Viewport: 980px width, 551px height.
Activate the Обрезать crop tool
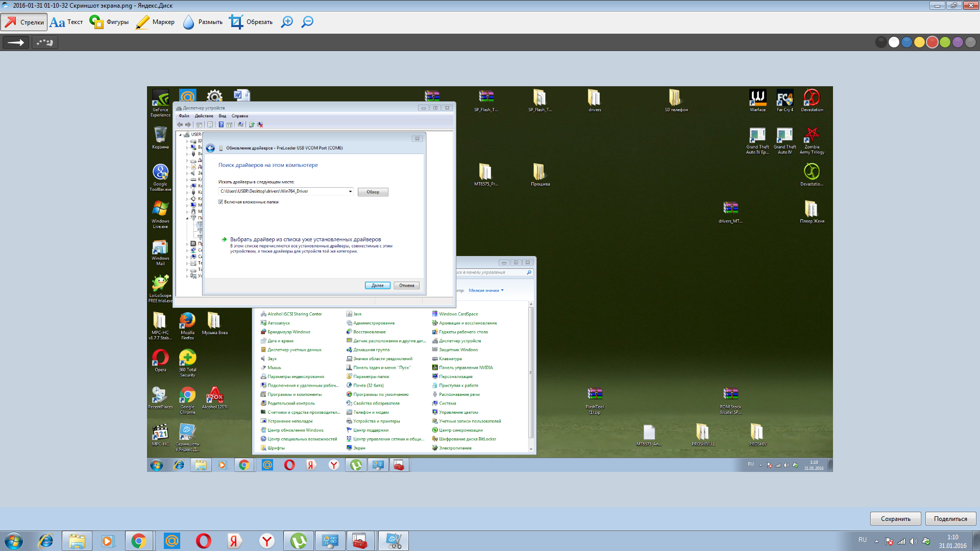[251, 22]
